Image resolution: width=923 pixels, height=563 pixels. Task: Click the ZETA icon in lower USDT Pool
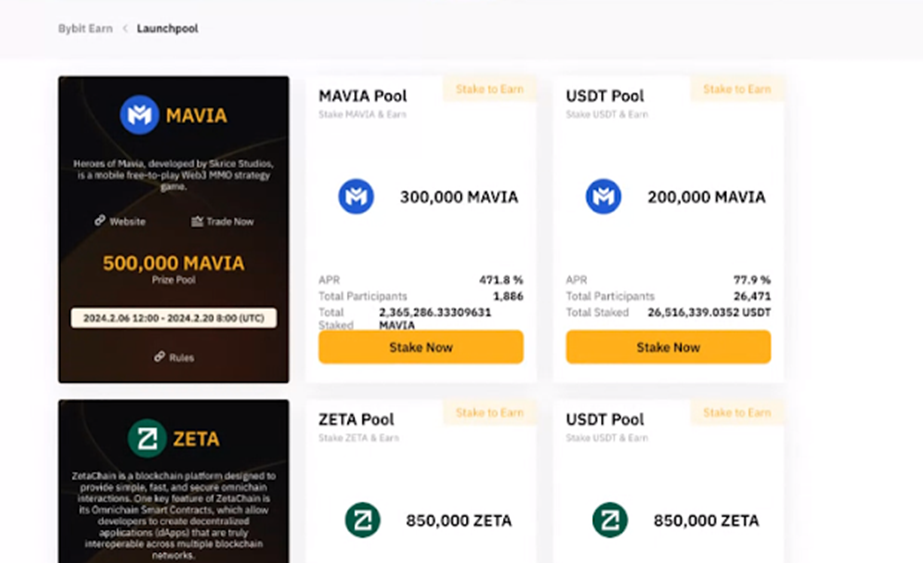click(x=609, y=519)
